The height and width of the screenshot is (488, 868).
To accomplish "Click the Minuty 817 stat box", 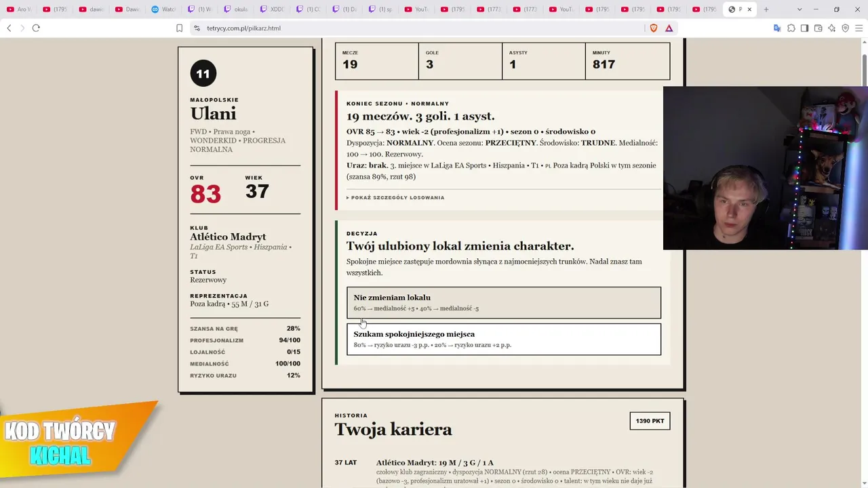I will (x=628, y=61).
